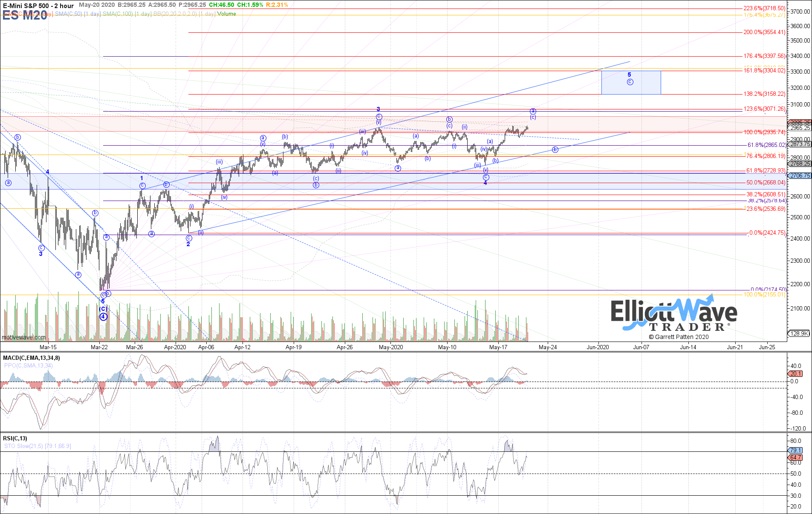This screenshot has height=514, width=812.
Task: Select the 61.8%(2728.93) Fibonacci level label
Action: 766,170
